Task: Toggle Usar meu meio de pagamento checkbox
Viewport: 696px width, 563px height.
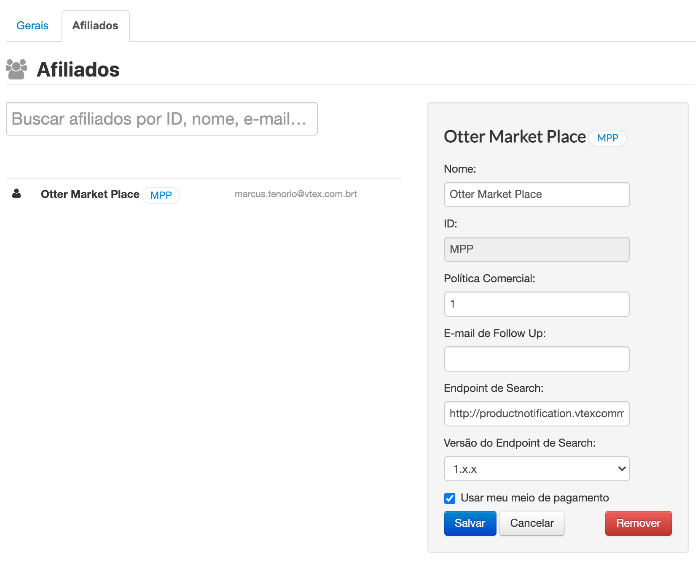Action: point(450,498)
